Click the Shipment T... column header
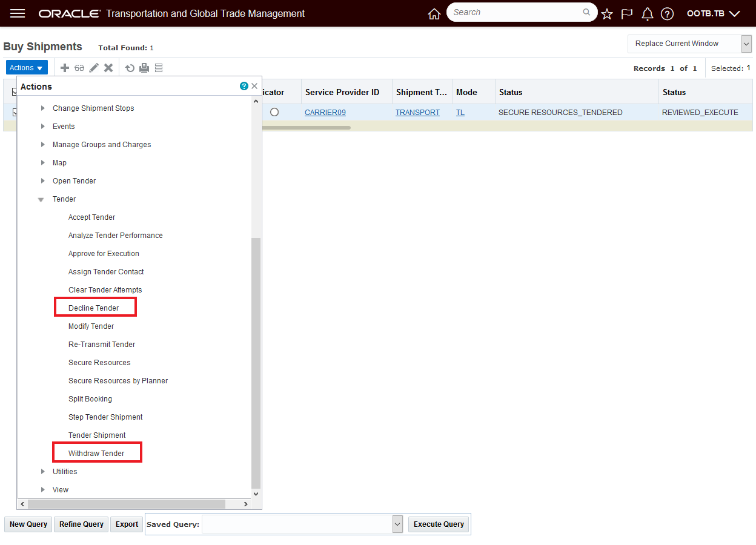Screen dimensions: 756x545 coord(422,93)
